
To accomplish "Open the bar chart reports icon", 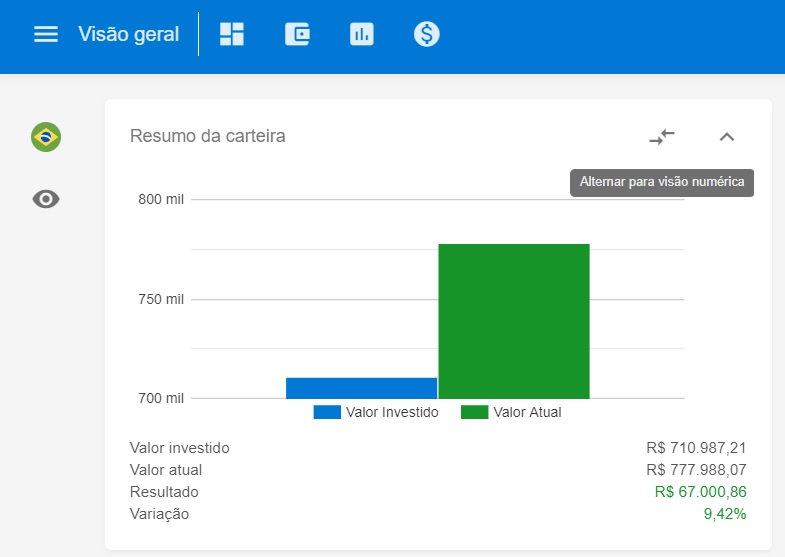I will (361, 35).
